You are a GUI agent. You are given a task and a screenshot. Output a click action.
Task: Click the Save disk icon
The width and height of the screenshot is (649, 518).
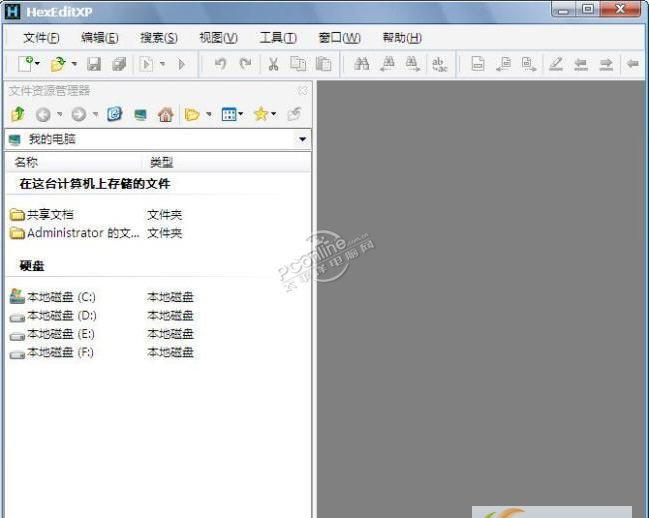click(94, 64)
